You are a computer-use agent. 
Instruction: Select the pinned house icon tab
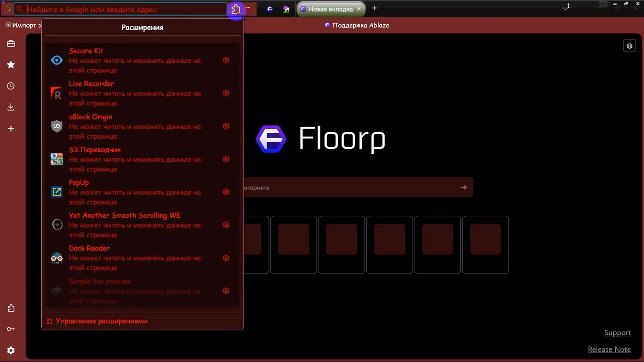coord(286,9)
